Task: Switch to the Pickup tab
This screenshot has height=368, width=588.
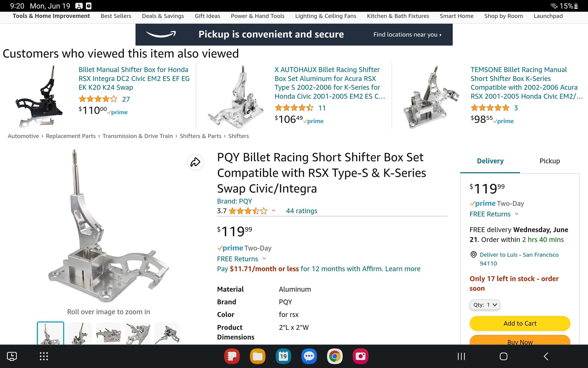Action: (549, 161)
